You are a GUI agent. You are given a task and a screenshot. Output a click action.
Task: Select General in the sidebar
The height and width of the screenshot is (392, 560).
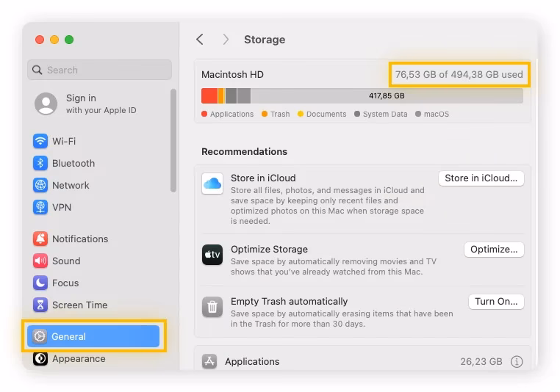93,336
